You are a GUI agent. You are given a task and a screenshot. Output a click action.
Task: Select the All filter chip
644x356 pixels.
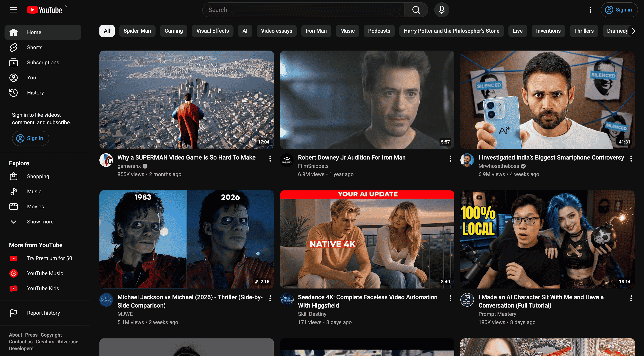pyautogui.click(x=107, y=31)
